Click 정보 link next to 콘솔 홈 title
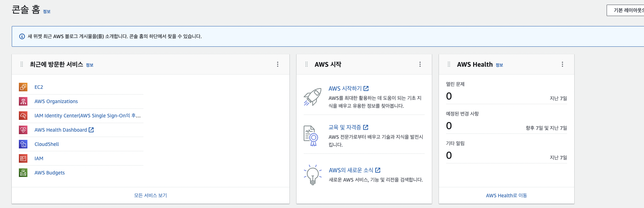 (x=47, y=12)
